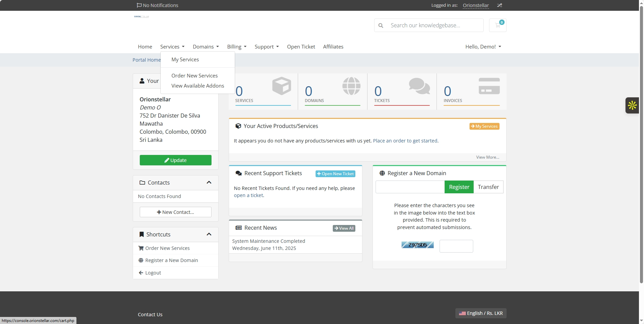The height and width of the screenshot is (324, 644).
Task: Click the Open New Ticket button
Action: pyautogui.click(x=335, y=174)
